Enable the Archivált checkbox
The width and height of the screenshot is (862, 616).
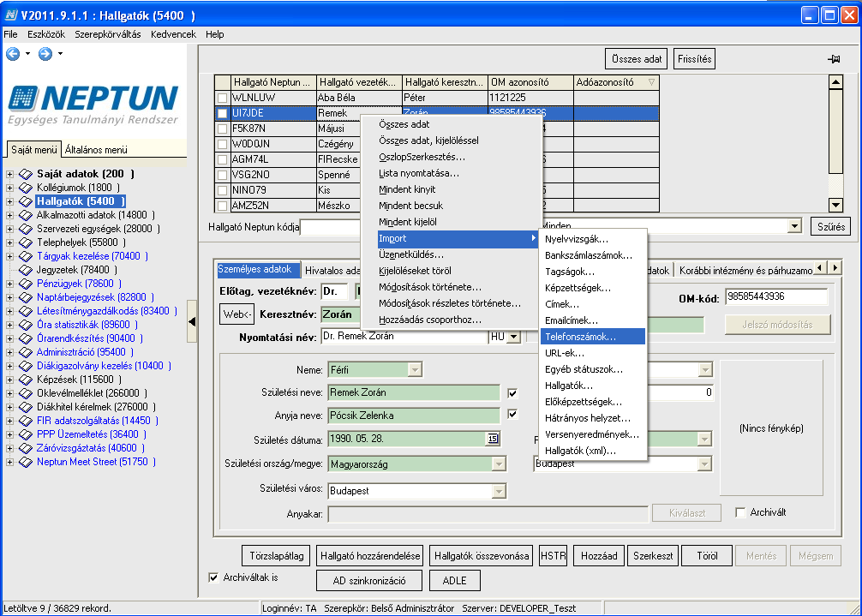[740, 512]
